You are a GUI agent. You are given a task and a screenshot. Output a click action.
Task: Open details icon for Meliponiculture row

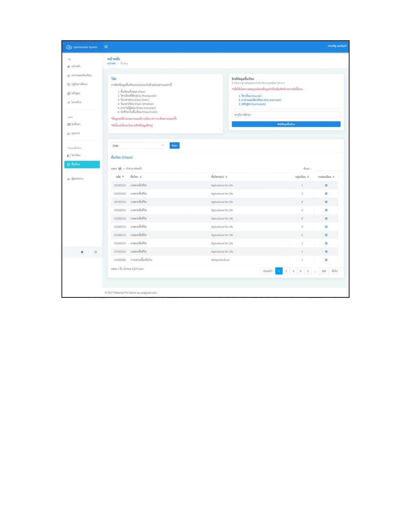click(326, 260)
